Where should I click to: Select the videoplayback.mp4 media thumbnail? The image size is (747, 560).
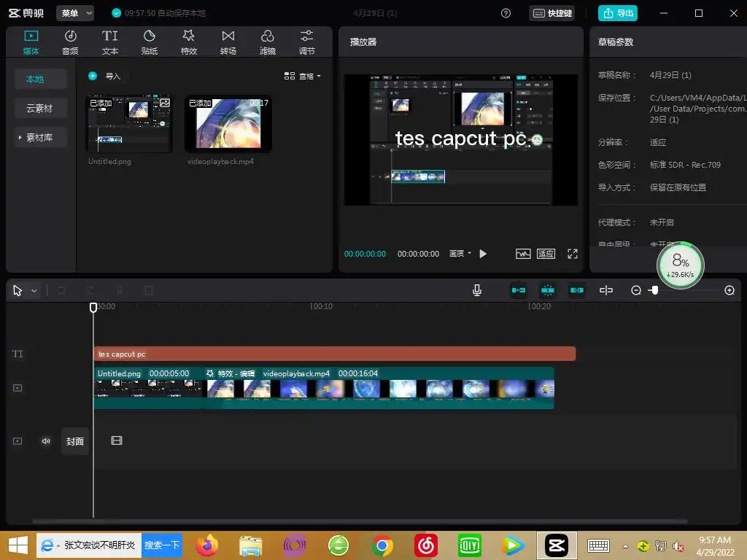228,124
